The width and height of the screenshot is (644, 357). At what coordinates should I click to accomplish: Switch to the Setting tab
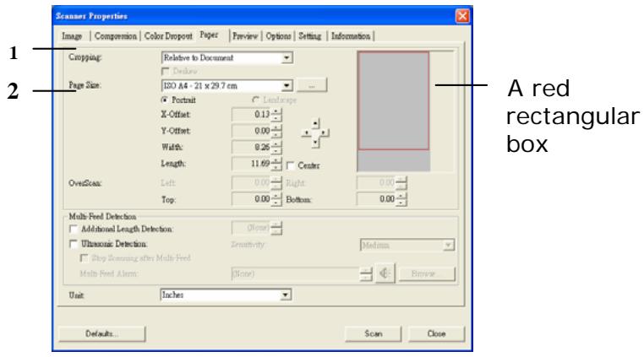309,36
